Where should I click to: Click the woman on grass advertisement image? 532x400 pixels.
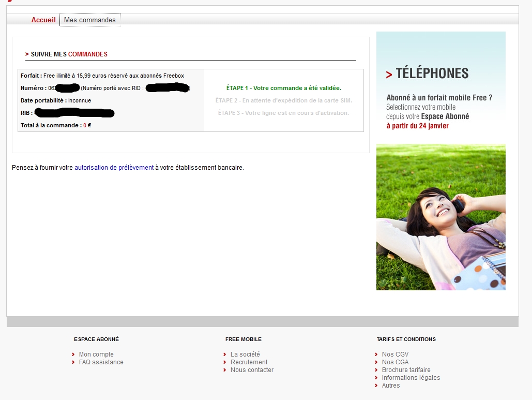[x=440, y=217]
